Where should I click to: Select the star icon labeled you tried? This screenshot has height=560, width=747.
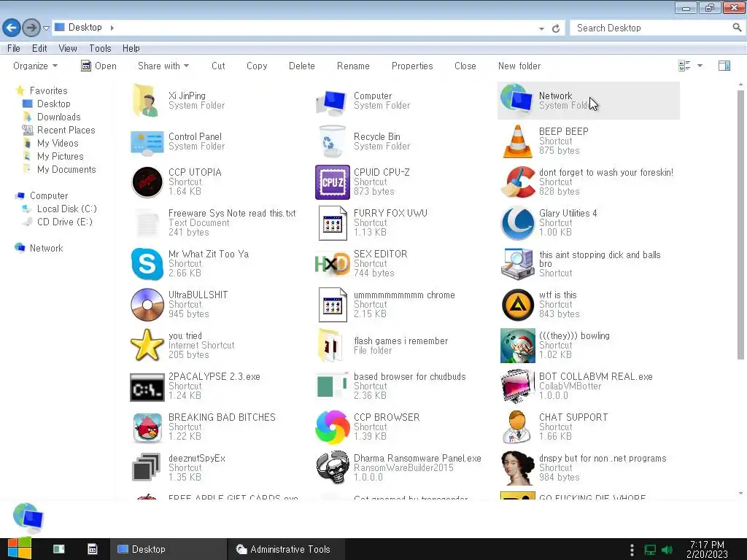[x=147, y=345]
